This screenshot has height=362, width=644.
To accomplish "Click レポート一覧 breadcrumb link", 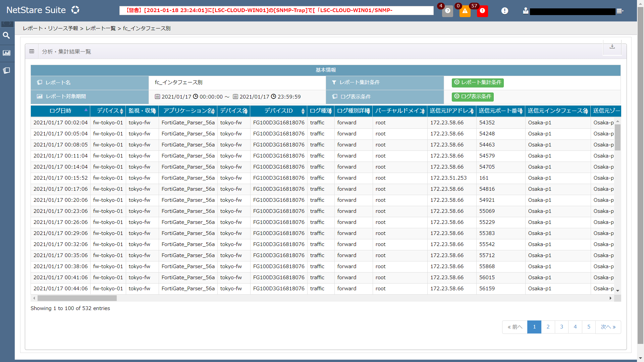I will click(x=101, y=28).
